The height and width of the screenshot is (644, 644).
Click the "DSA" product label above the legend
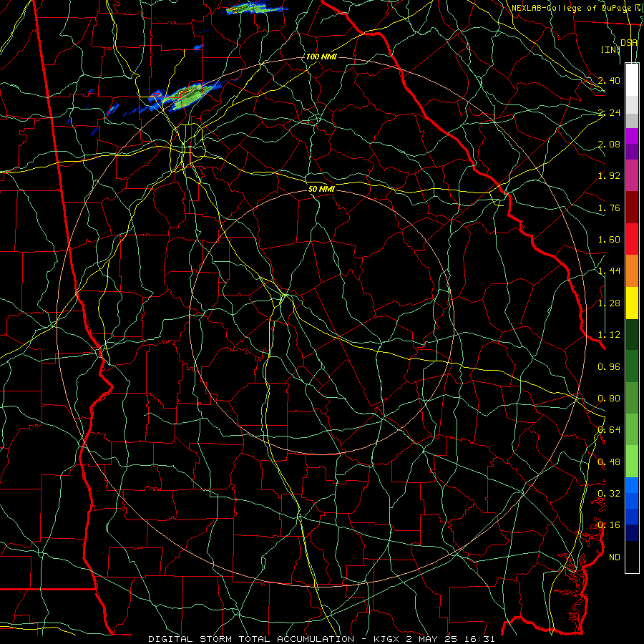click(x=628, y=43)
